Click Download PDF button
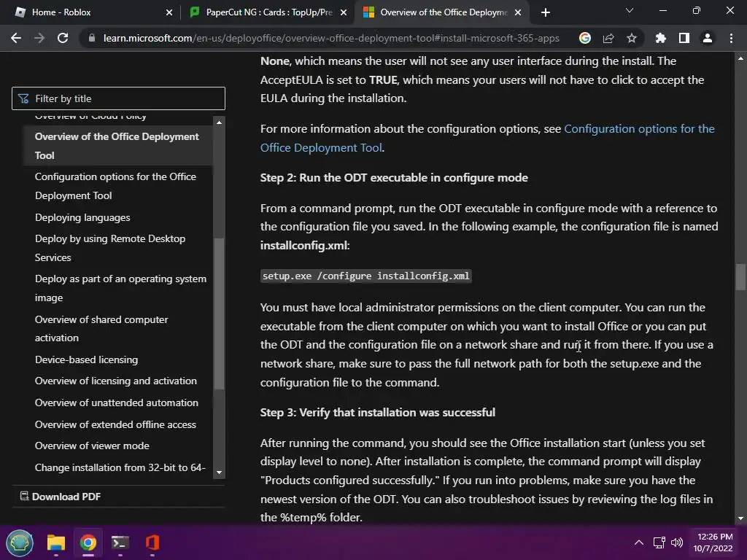Screen dimensions: 747x560 tap(61, 496)
